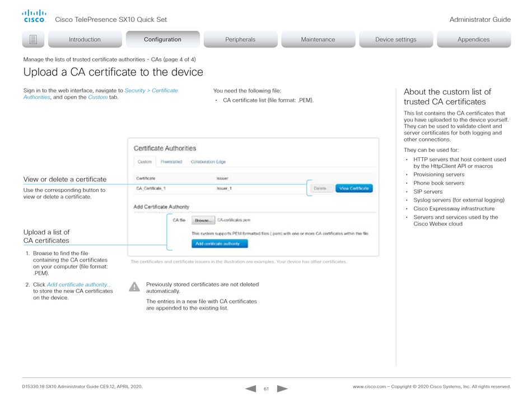Click the 'Administrator Guide' header text
This screenshot has height=398, width=532.
point(480,20)
